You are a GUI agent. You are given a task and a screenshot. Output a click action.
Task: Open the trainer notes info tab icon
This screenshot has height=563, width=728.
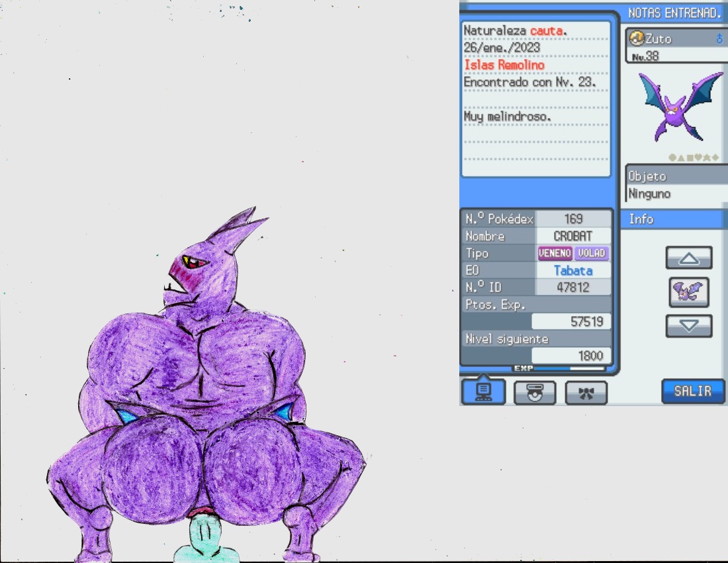483,391
